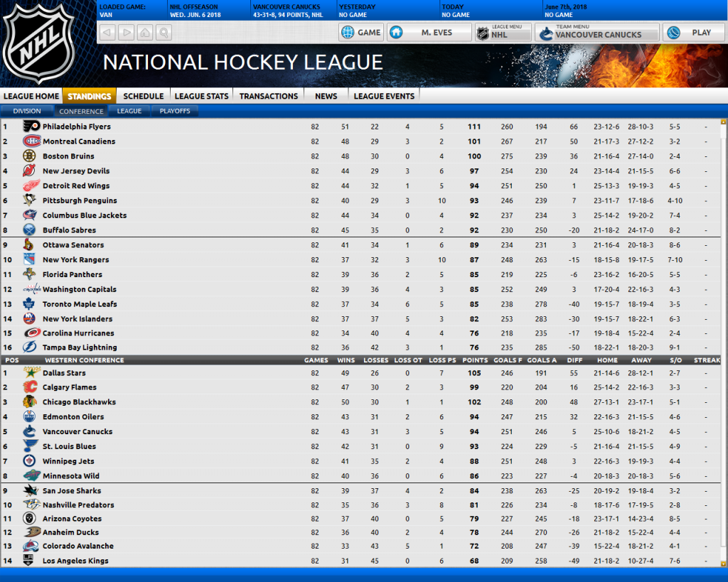Click Ottawa Senators logo
The height and width of the screenshot is (582, 728).
pos(29,244)
